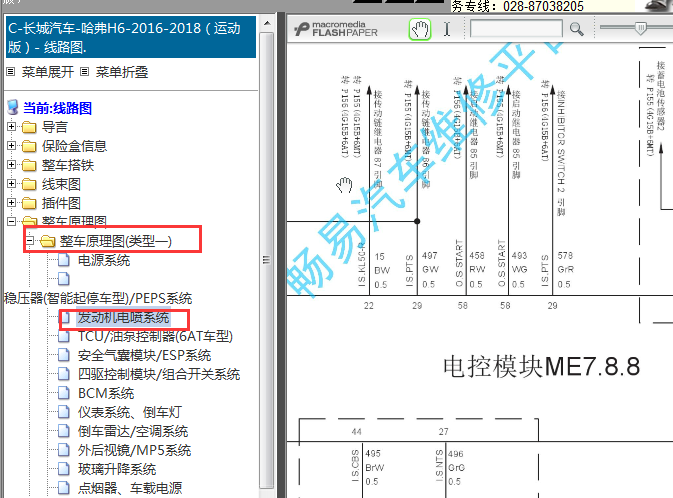Click the computer icon beside 当前:线路图

tap(13, 107)
